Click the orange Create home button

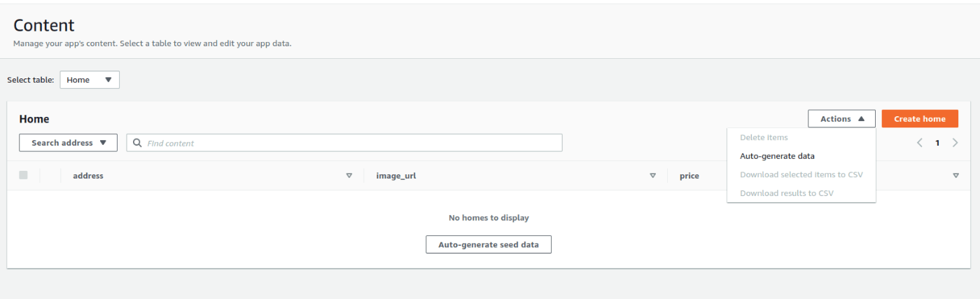[x=920, y=119]
